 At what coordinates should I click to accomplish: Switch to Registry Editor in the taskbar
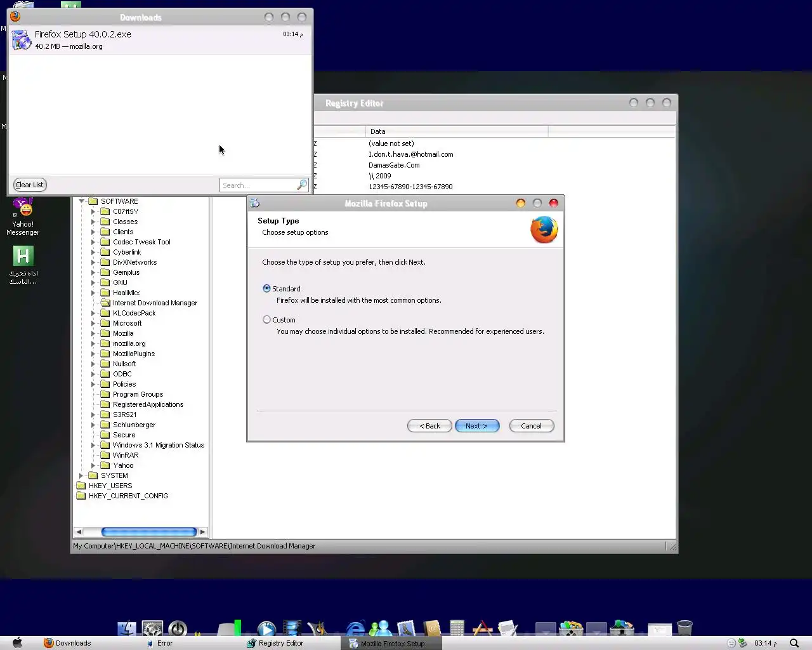tap(275, 643)
